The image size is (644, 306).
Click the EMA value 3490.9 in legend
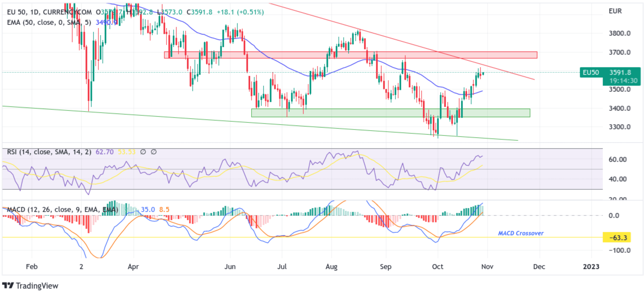click(x=107, y=22)
